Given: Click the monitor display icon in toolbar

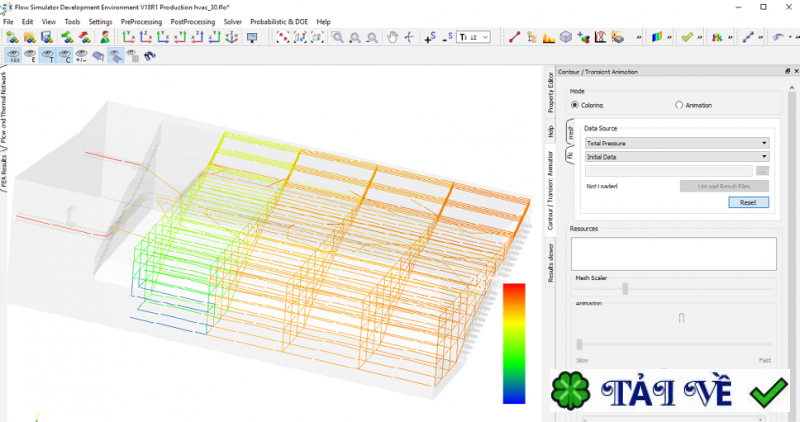Looking at the screenshot, I should pyautogui.click(x=252, y=37).
